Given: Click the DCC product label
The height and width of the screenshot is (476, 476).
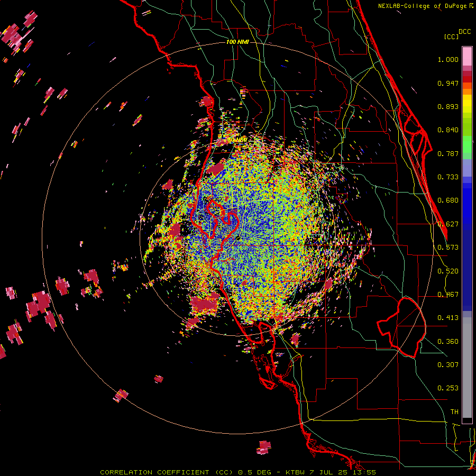Looking at the screenshot, I should [x=465, y=32].
